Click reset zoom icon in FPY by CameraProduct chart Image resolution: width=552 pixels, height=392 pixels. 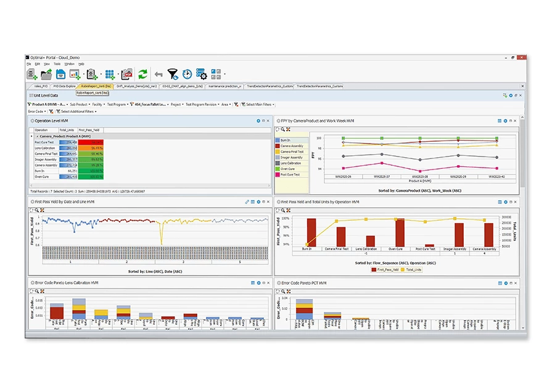tap(288, 129)
